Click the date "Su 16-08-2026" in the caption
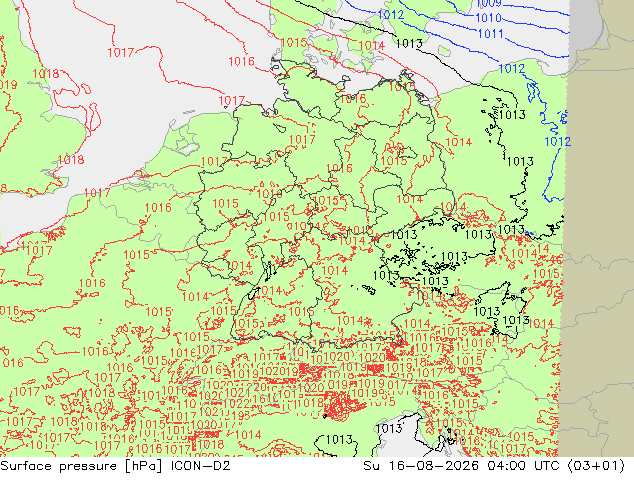This screenshot has height=490, width=634. 421,465
